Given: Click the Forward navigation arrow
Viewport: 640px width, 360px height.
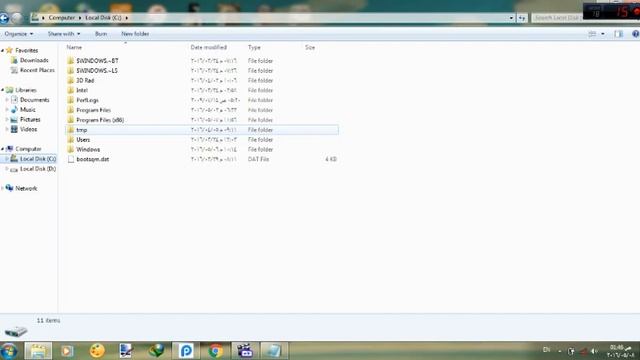Looking at the screenshot, I should click(16, 18).
